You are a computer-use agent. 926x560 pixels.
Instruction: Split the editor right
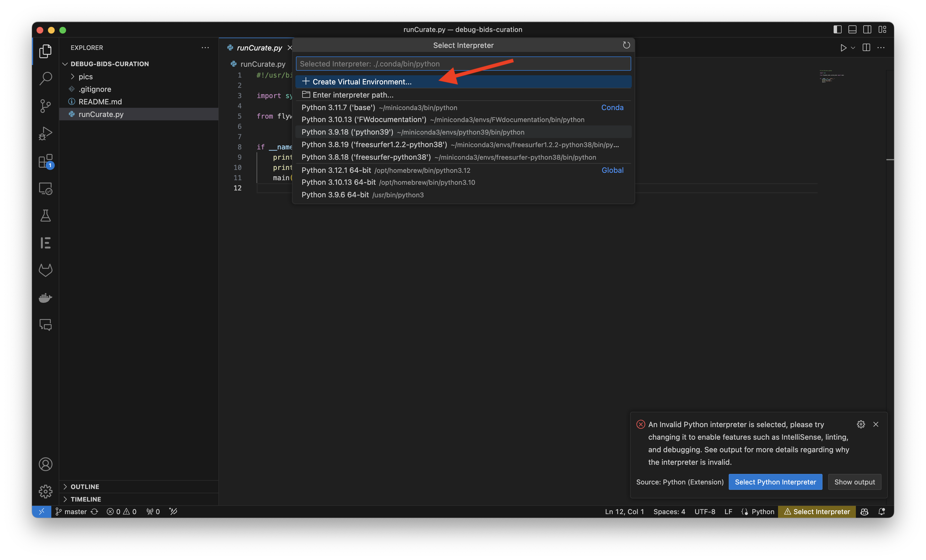pos(866,48)
